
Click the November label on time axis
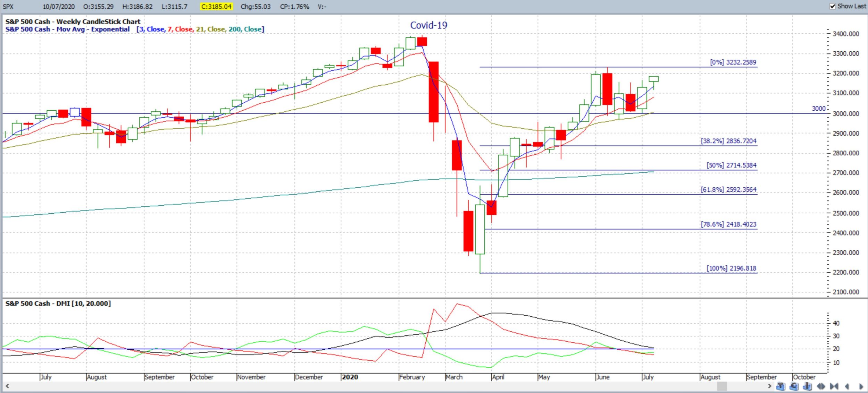251,377
